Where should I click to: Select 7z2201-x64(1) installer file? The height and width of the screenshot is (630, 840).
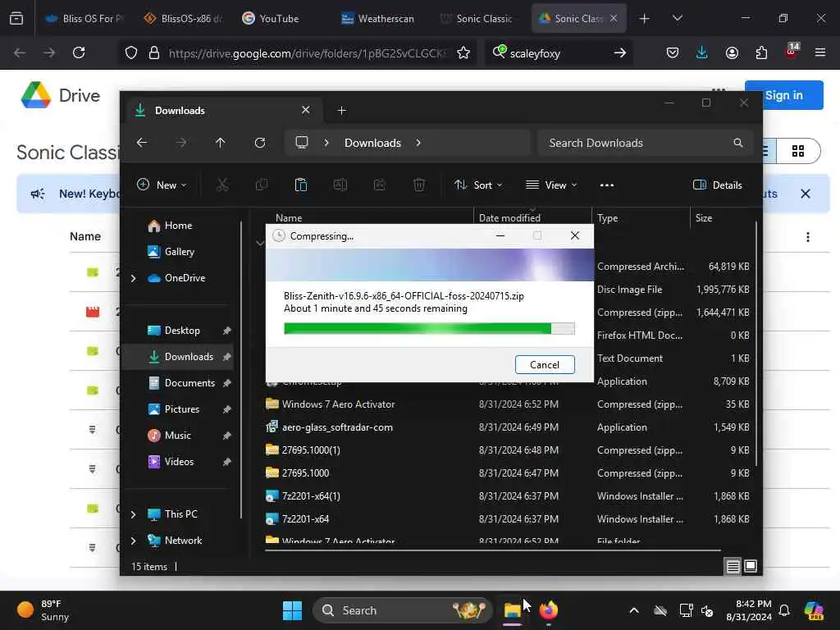(508, 496)
